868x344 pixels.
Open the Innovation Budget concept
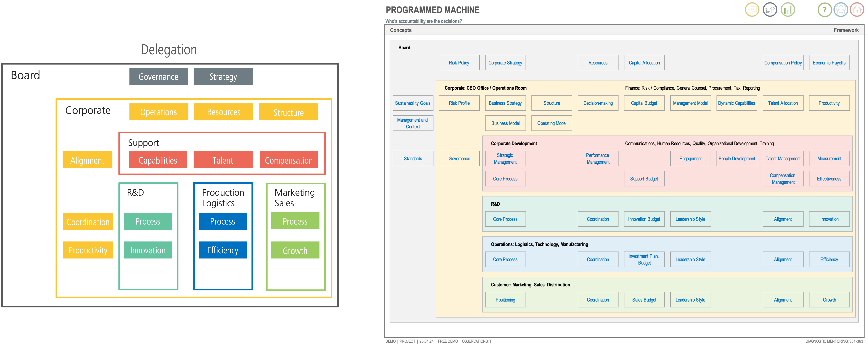tap(644, 219)
